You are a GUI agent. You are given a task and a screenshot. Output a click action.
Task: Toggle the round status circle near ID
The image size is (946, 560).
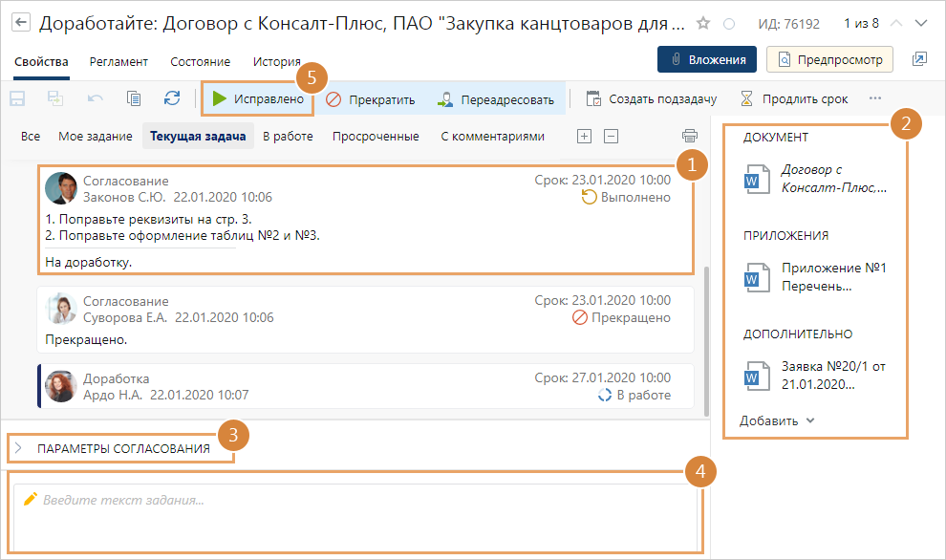(729, 23)
